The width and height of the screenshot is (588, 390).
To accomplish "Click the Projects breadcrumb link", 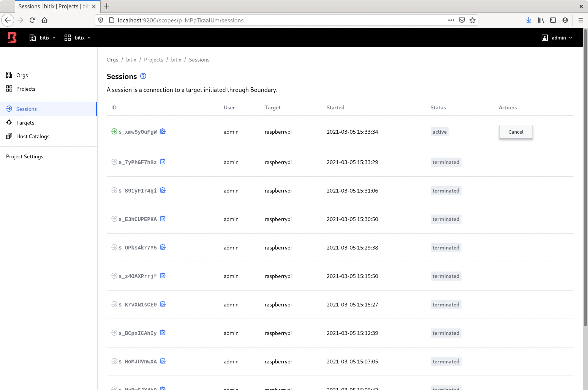I will point(153,60).
